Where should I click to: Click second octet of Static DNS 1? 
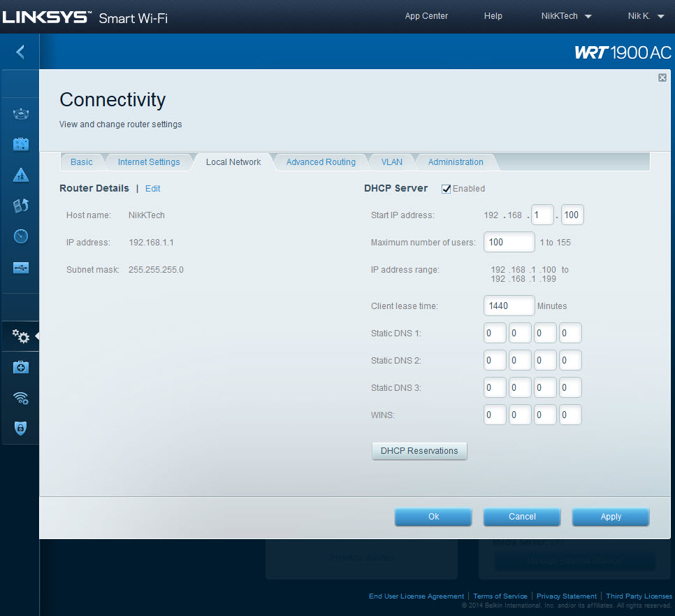520,333
